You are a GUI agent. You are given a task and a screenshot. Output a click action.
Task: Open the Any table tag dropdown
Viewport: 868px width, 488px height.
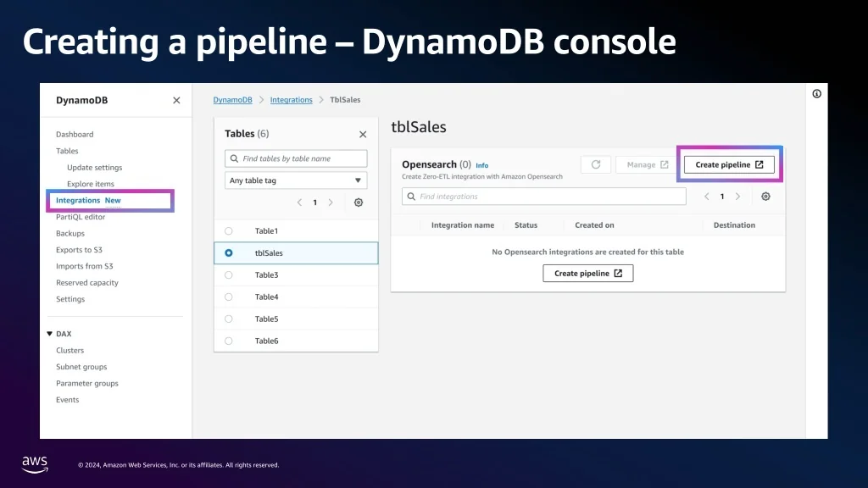coord(296,180)
